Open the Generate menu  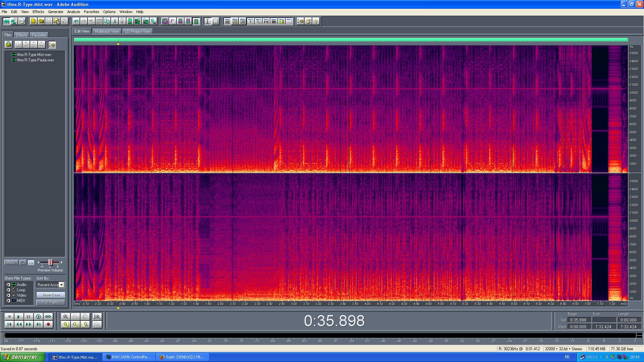(x=55, y=12)
